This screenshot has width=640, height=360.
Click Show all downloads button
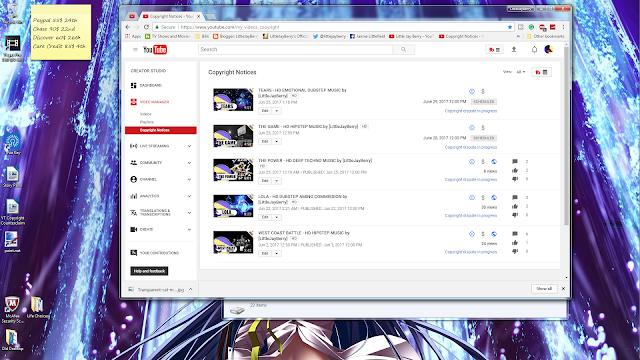[x=544, y=289]
